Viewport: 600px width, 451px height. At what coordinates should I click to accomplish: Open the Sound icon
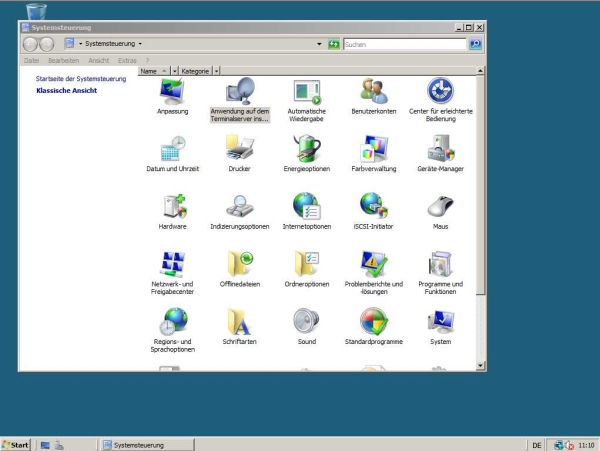coord(307,327)
